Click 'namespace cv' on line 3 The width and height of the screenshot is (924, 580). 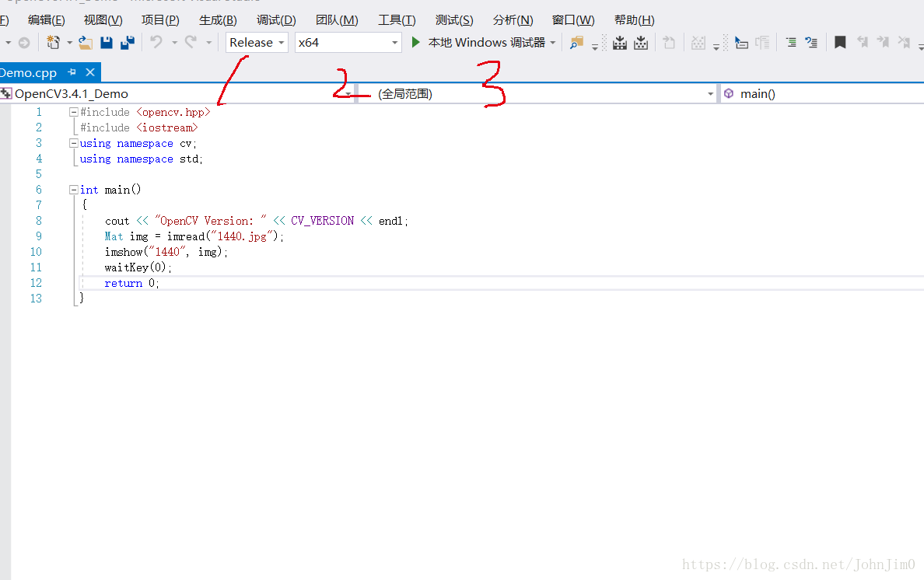pos(155,143)
